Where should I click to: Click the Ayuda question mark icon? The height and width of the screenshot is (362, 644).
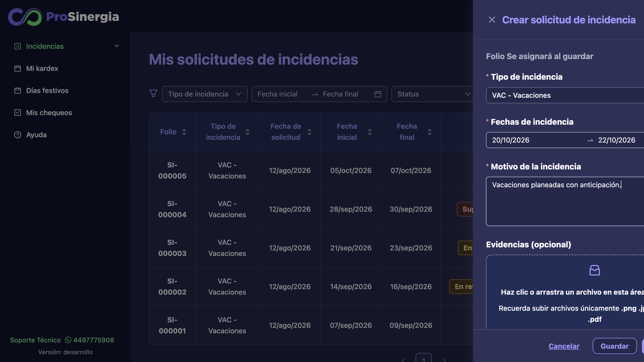click(x=18, y=135)
